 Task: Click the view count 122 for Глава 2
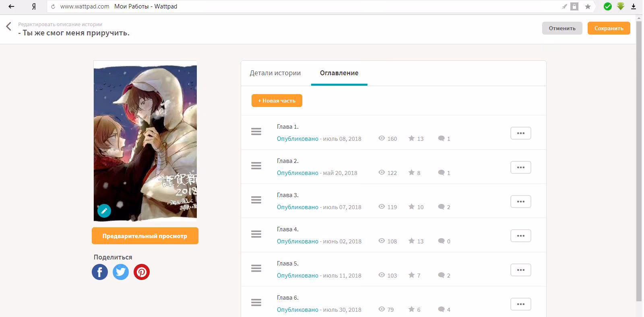pyautogui.click(x=392, y=173)
